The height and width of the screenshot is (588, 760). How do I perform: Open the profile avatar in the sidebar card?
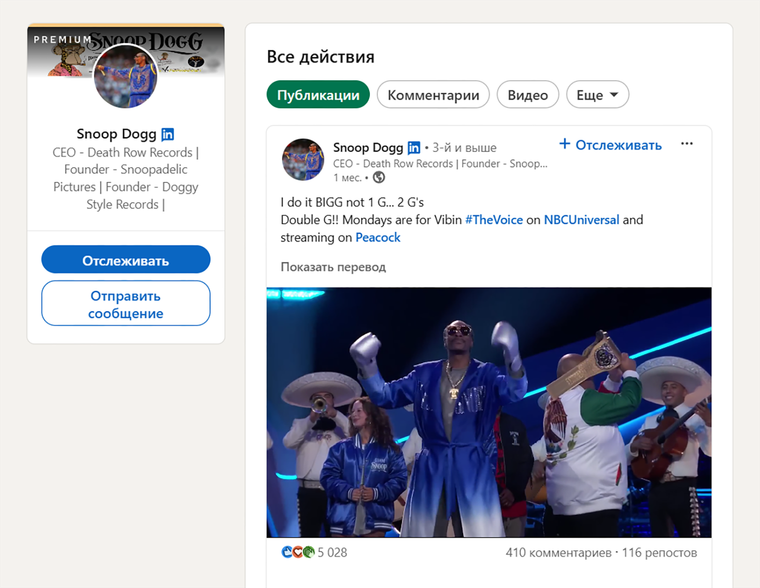pos(126,76)
